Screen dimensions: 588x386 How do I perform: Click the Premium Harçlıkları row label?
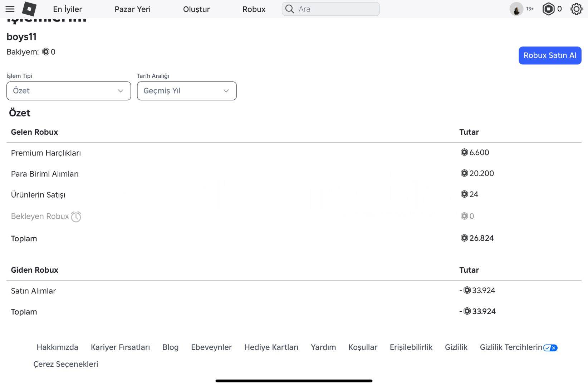click(46, 153)
